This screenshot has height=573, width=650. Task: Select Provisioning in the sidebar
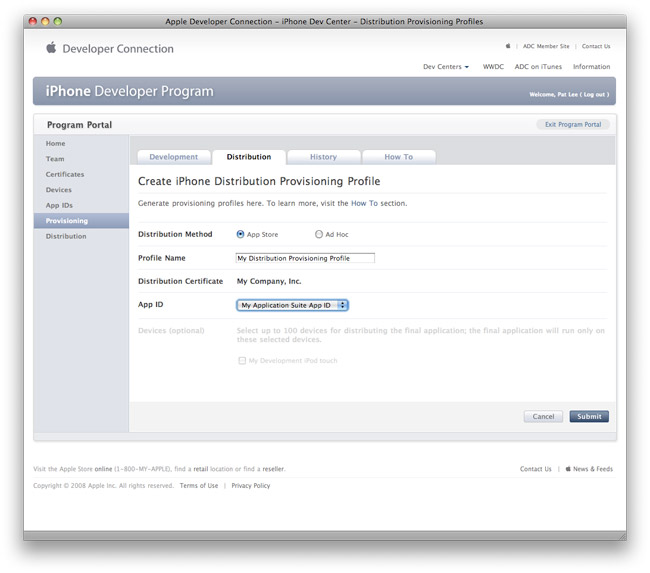tap(81, 221)
